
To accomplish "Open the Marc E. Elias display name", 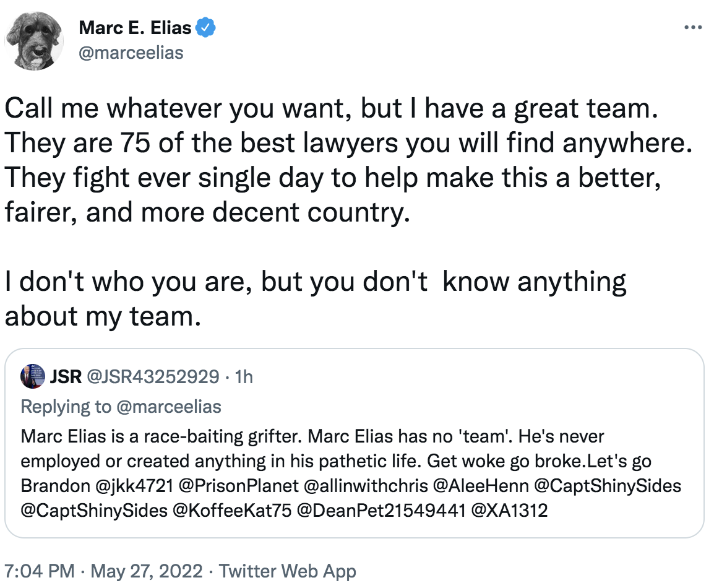I will (x=135, y=28).
